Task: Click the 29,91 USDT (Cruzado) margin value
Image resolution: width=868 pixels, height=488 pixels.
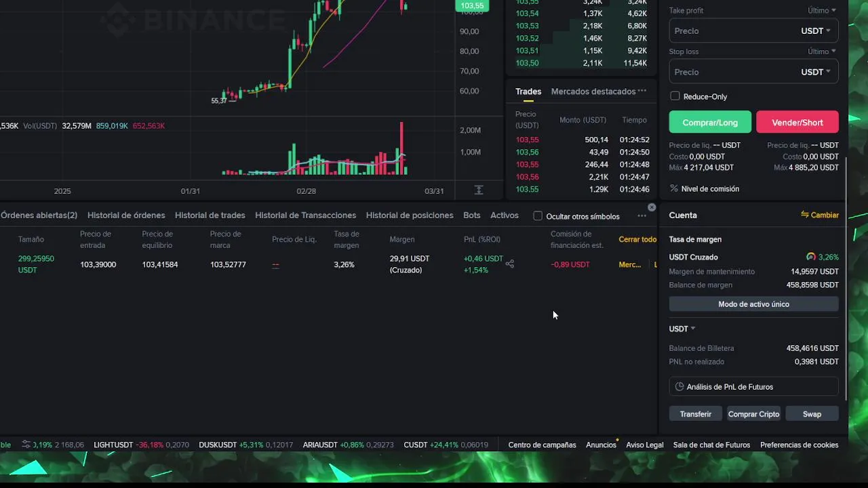Action: (x=410, y=264)
